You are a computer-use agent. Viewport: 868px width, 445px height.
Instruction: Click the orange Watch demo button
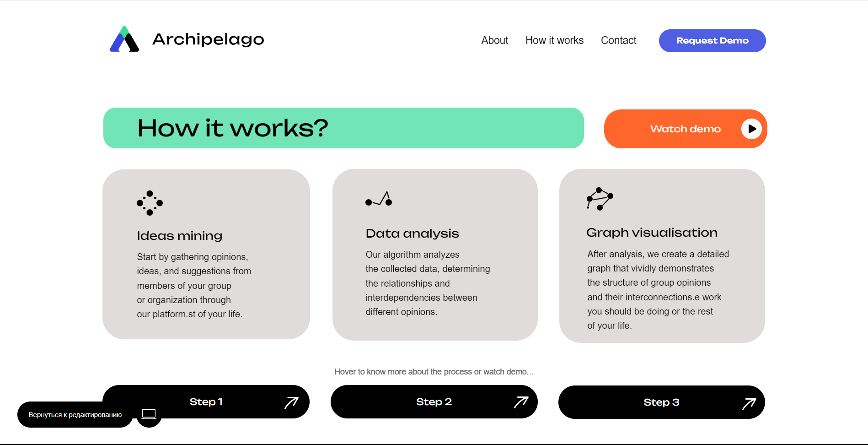coord(685,129)
